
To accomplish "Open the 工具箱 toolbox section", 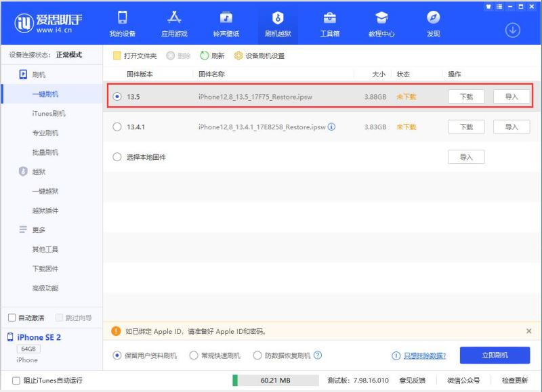I will tap(330, 24).
